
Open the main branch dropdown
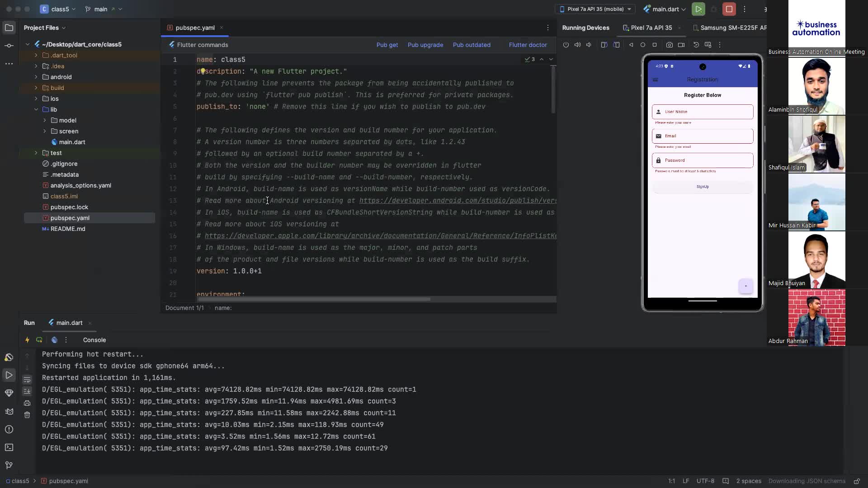click(x=103, y=9)
